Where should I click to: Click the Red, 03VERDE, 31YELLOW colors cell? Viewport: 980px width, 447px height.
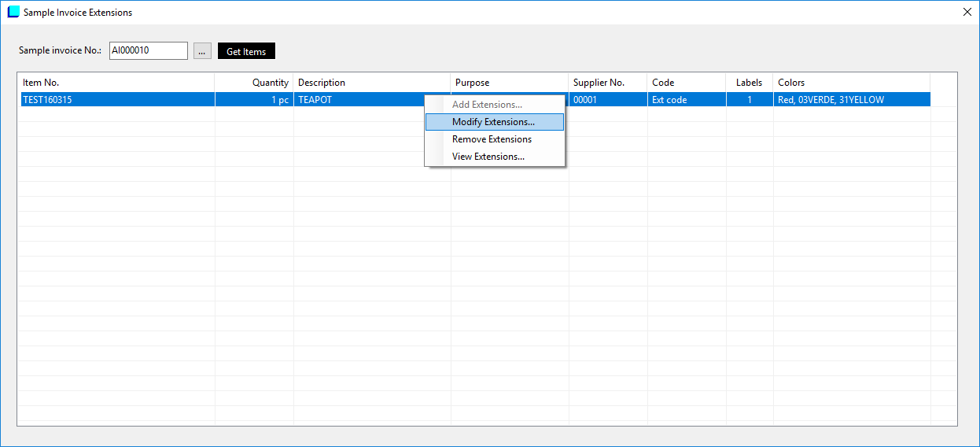click(x=852, y=100)
